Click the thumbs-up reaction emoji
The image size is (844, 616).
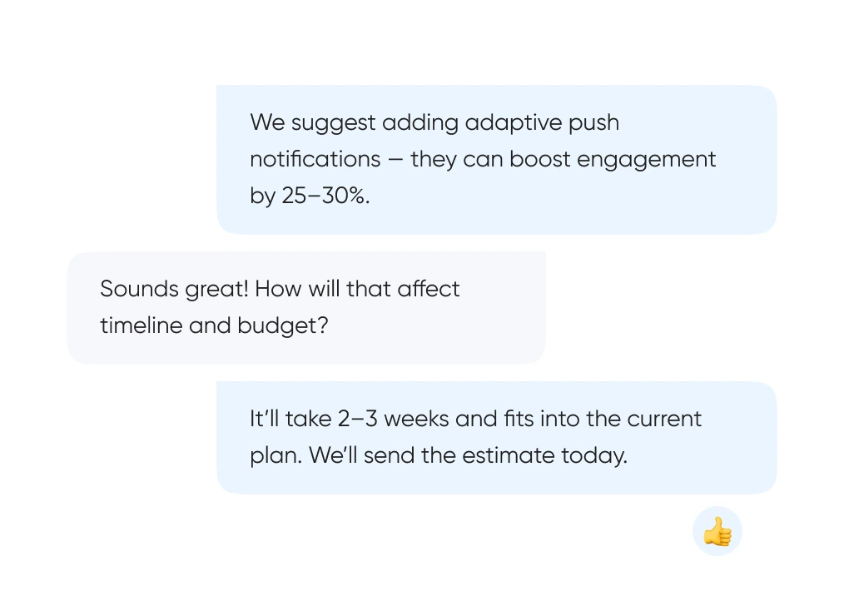[717, 531]
